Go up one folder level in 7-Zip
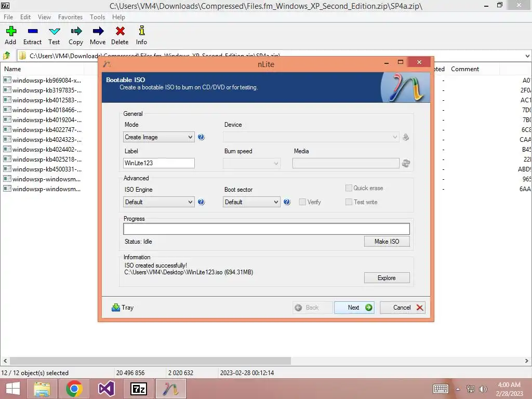 [6, 55]
